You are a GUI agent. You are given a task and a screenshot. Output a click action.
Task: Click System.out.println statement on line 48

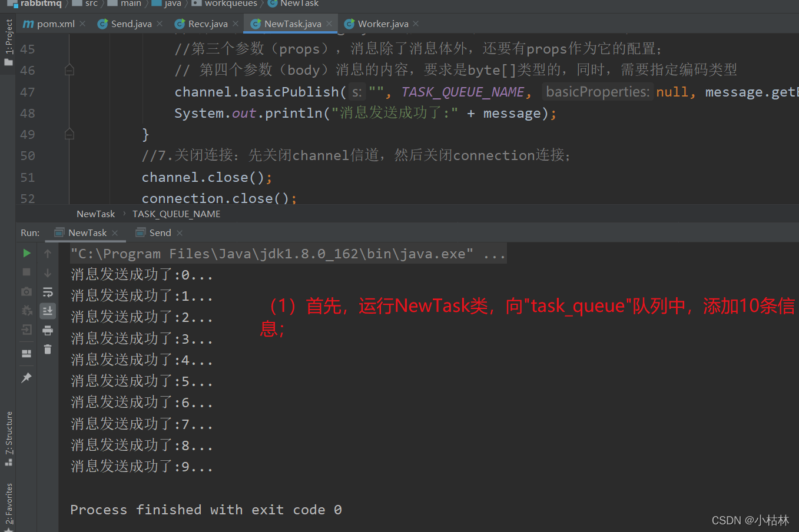pos(365,113)
